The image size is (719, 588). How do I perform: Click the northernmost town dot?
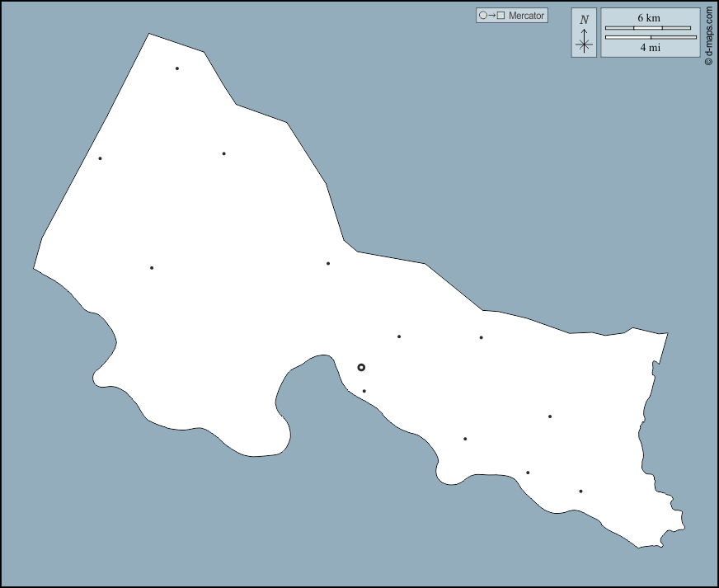(x=177, y=68)
